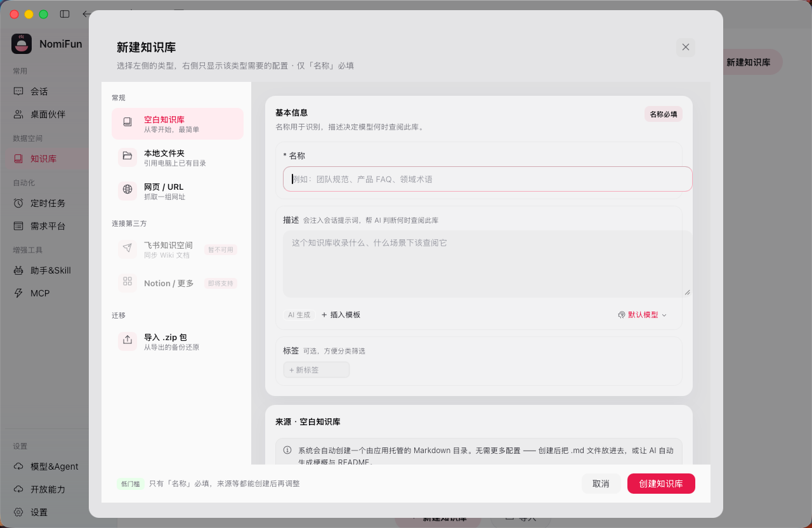Click the back arrow in title bar
812x528 pixels.
click(86, 14)
